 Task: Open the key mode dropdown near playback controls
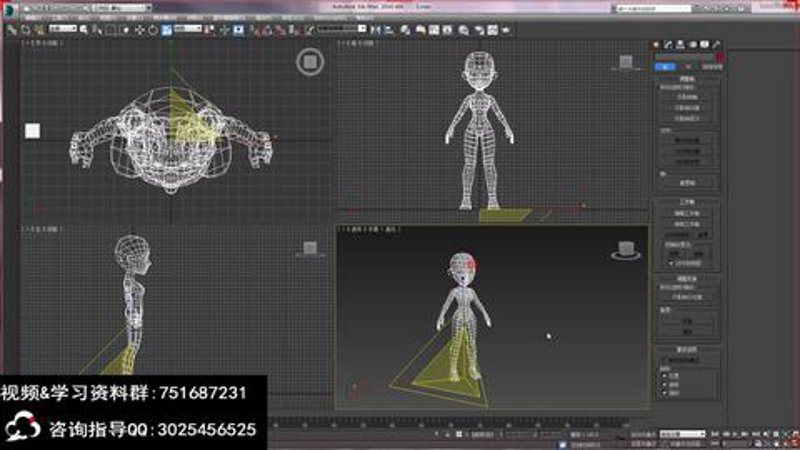[682, 434]
